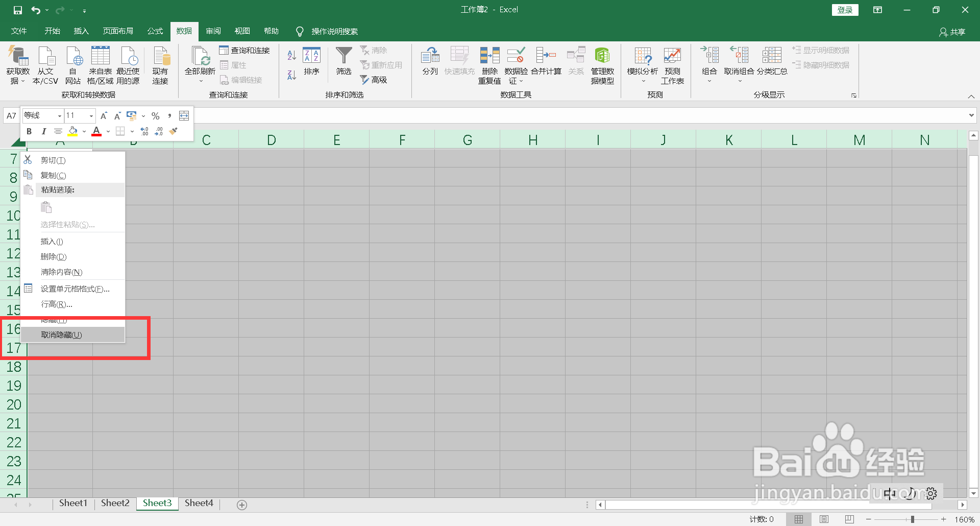Click Sort Z to A descending icon
Viewport: 980px width, 526px height.
coord(292,75)
